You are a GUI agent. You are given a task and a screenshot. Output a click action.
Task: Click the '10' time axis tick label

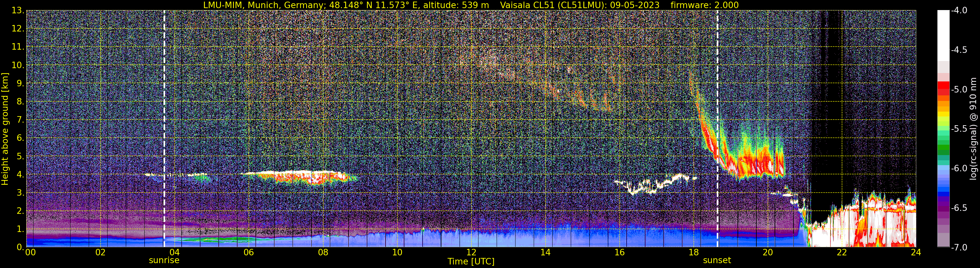(x=397, y=252)
